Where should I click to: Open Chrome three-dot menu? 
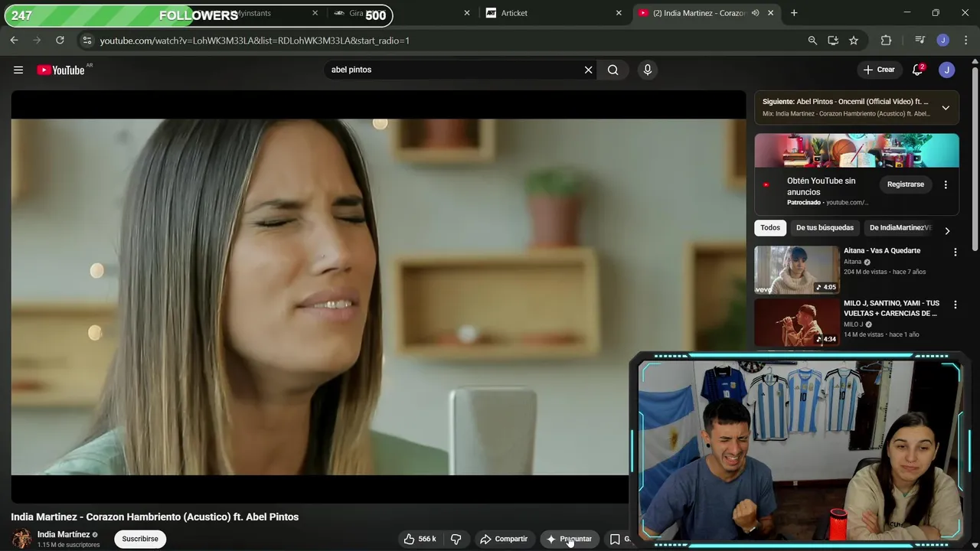[x=966, y=41]
